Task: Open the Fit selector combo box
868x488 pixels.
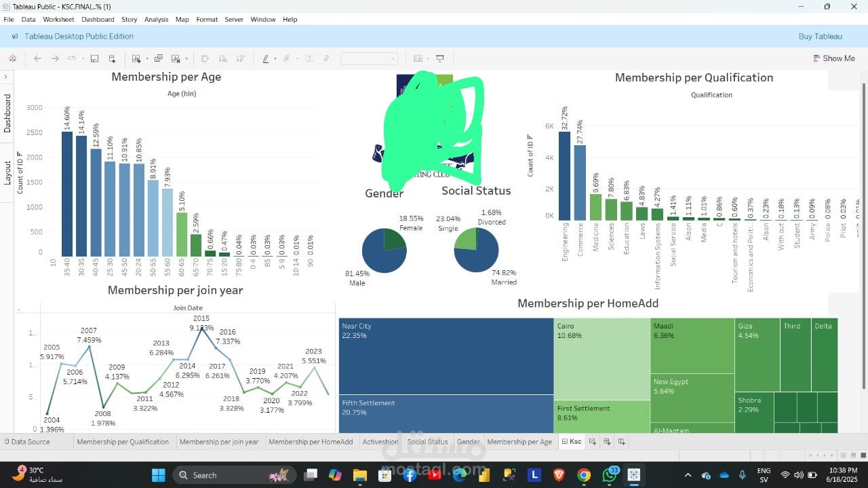Action: tap(369, 59)
